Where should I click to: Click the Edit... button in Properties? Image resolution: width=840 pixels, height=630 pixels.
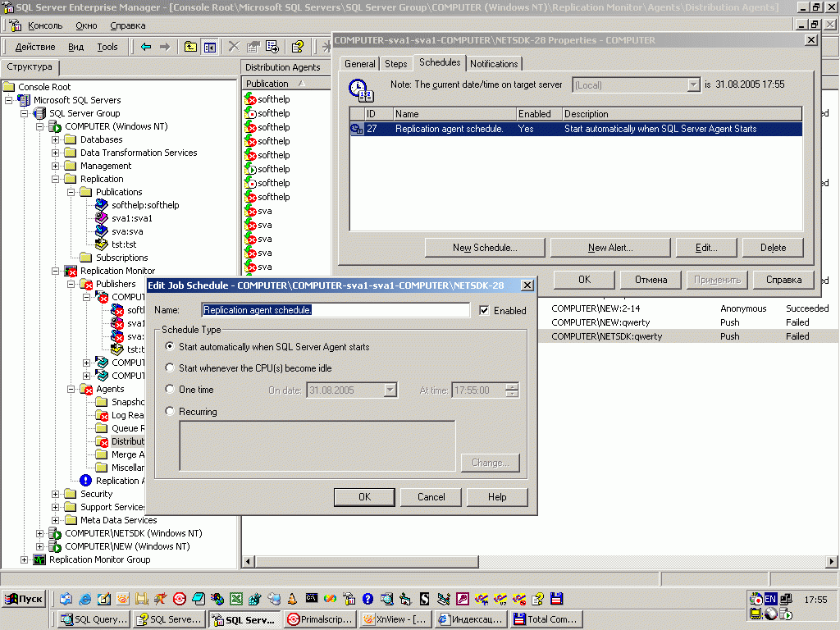(x=706, y=248)
